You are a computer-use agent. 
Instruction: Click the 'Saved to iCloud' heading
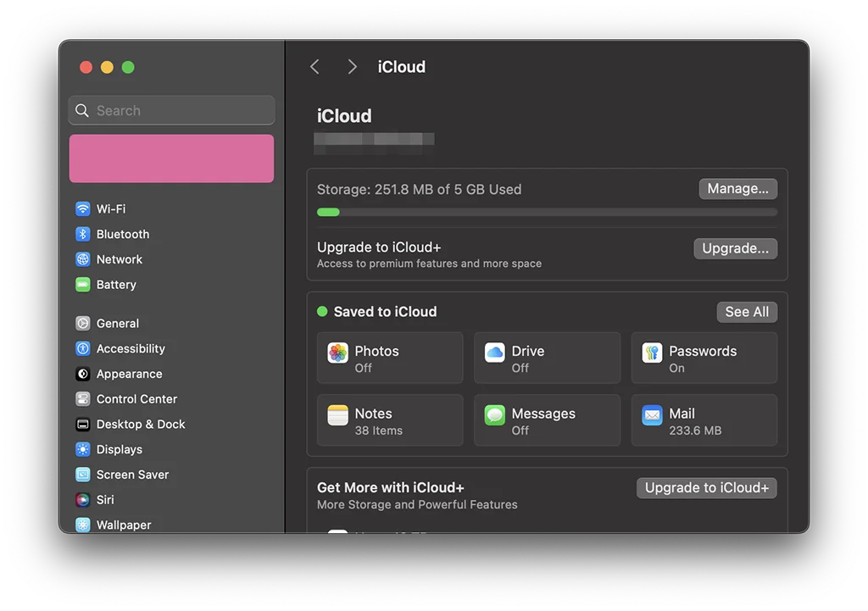click(x=386, y=312)
